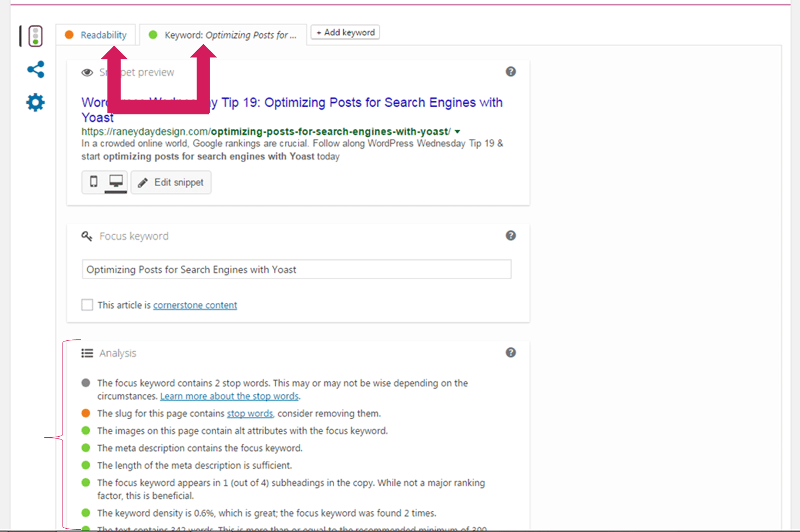Switch to the Readability tab
The image size is (800, 532).
point(96,35)
